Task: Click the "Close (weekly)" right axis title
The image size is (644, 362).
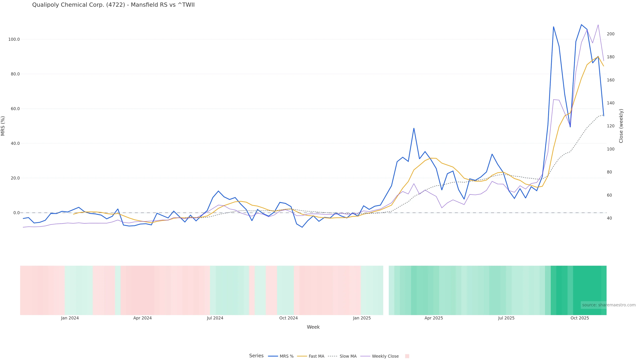Action: [621, 126]
